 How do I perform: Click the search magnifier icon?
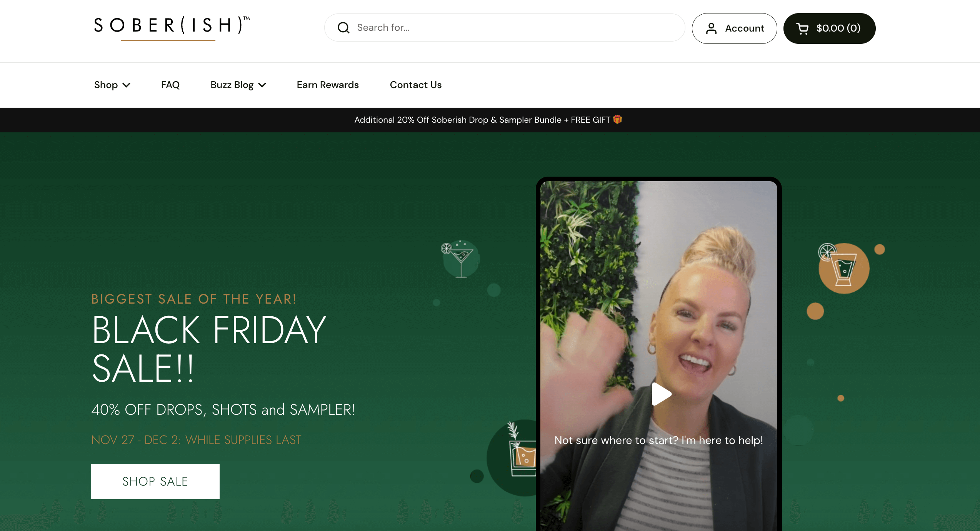[x=343, y=27]
